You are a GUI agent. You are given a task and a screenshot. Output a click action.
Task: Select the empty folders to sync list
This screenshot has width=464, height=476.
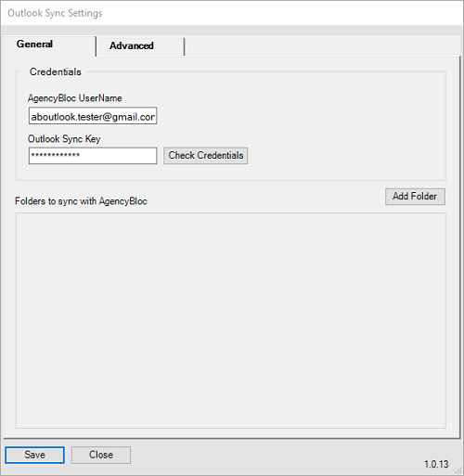pyautogui.click(x=231, y=320)
